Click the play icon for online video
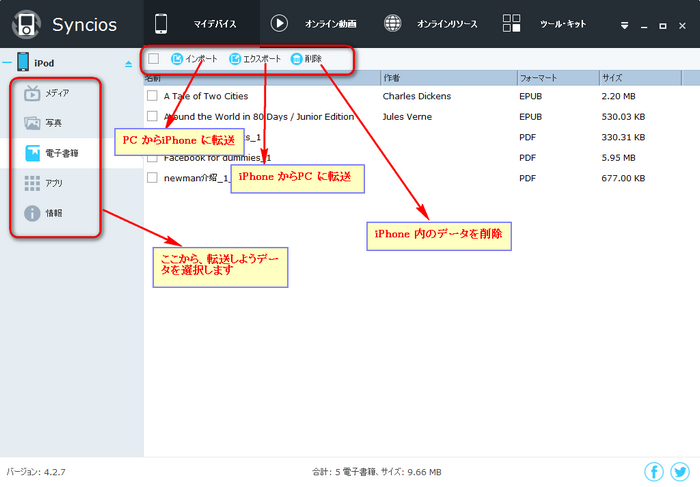Image resolution: width=700 pixels, height=487 pixels. click(279, 23)
